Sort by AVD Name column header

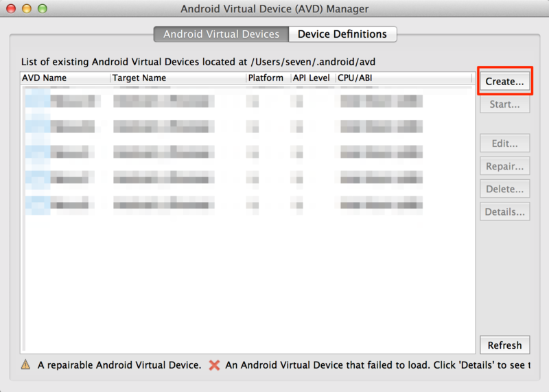click(65, 78)
